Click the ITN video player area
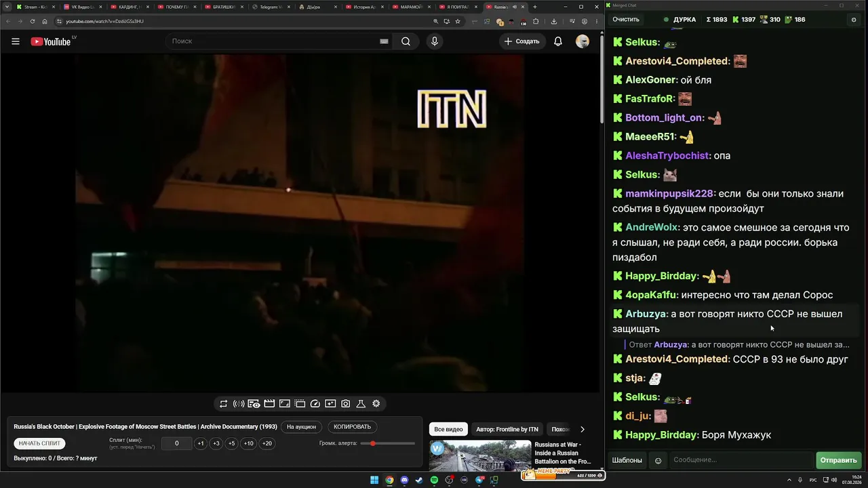The width and height of the screenshot is (868, 488). [x=300, y=224]
